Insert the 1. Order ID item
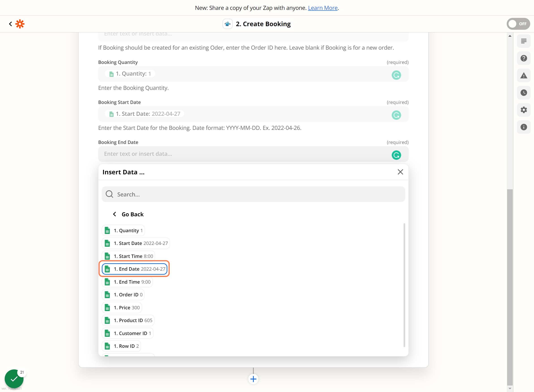The image size is (534, 392). (123, 295)
